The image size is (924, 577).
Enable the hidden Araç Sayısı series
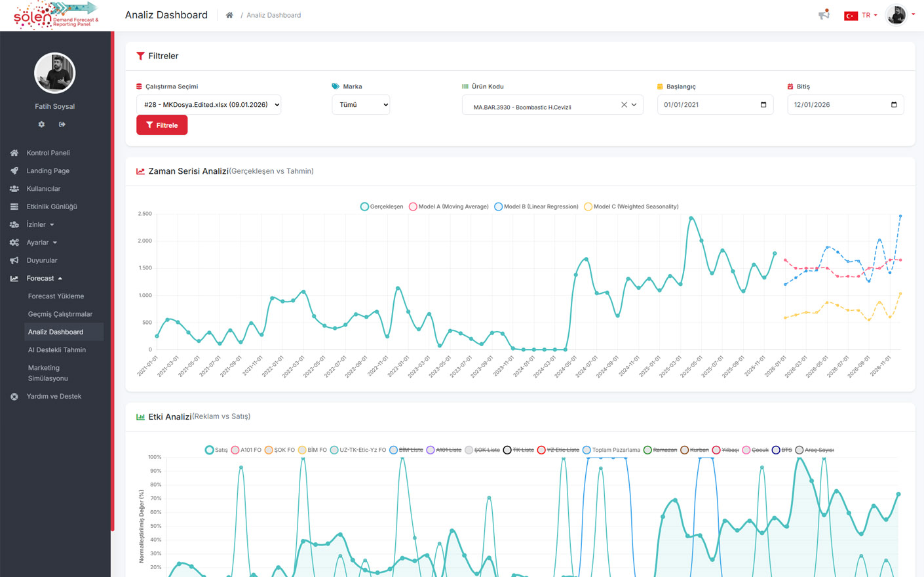pyautogui.click(x=815, y=450)
